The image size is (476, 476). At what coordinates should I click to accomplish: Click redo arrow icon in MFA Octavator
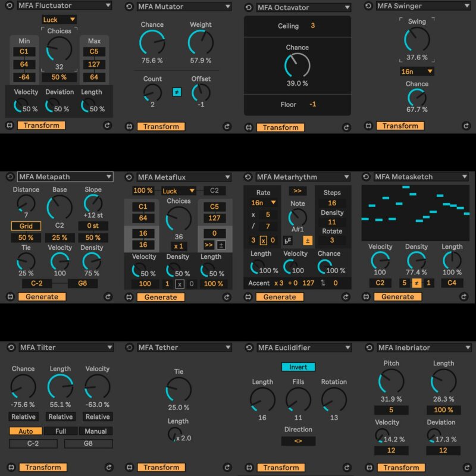(346, 127)
